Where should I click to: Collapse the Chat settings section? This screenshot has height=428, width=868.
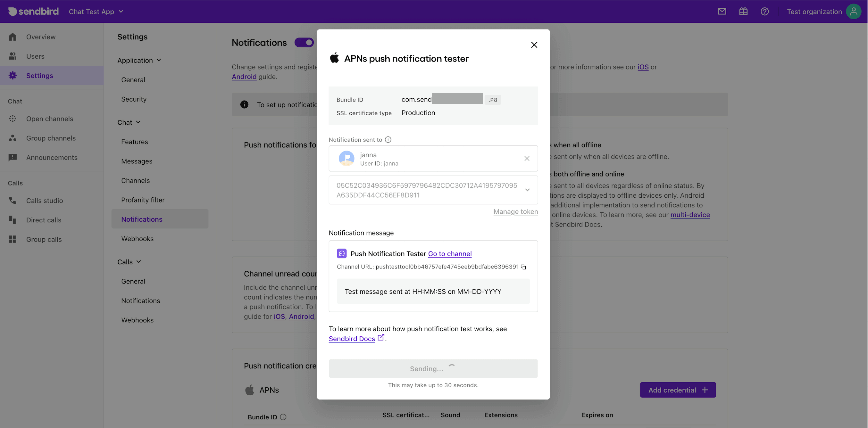(x=129, y=122)
